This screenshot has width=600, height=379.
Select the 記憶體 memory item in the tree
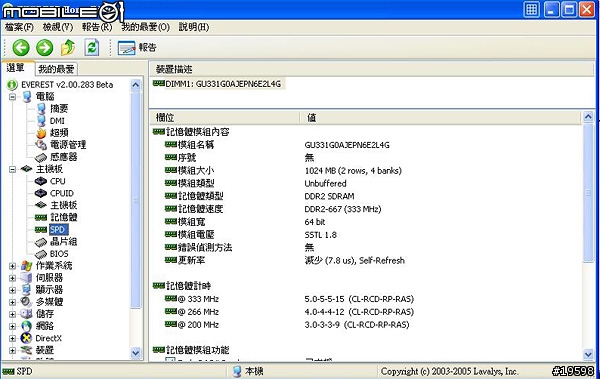pos(64,217)
